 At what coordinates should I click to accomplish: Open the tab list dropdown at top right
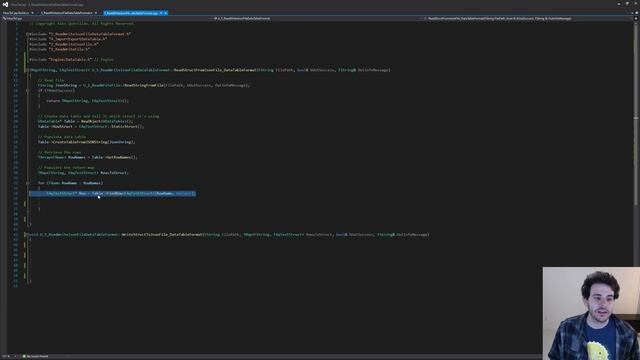632,13
